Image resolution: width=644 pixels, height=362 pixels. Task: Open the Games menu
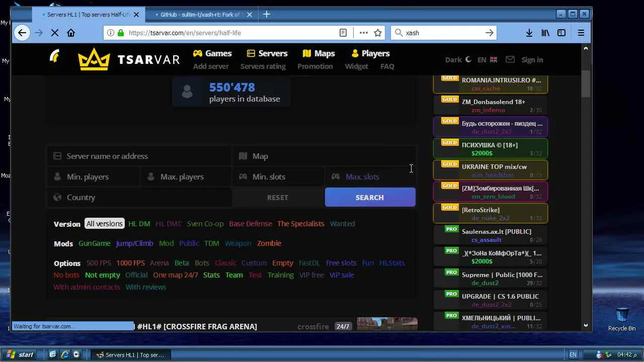(212, 53)
